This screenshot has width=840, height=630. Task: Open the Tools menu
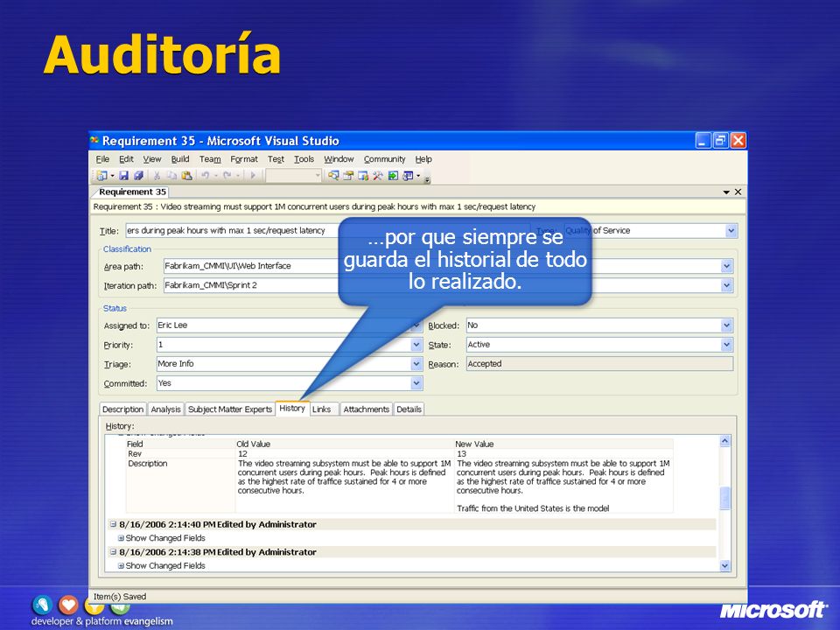click(x=304, y=159)
